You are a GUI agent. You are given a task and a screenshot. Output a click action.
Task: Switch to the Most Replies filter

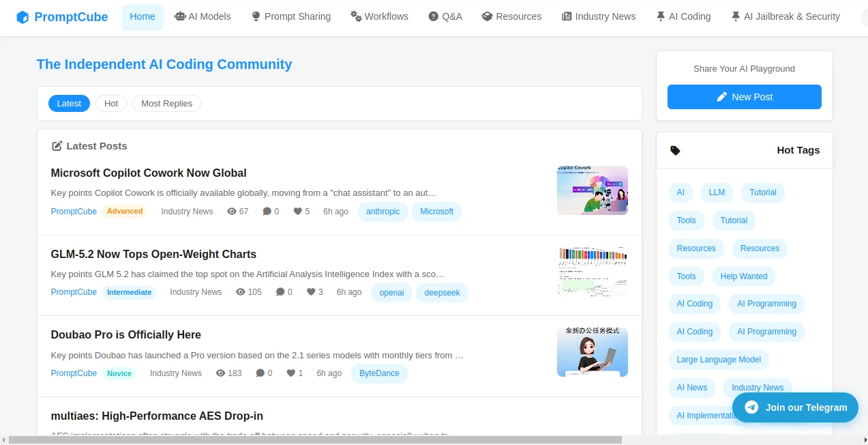pyautogui.click(x=166, y=104)
